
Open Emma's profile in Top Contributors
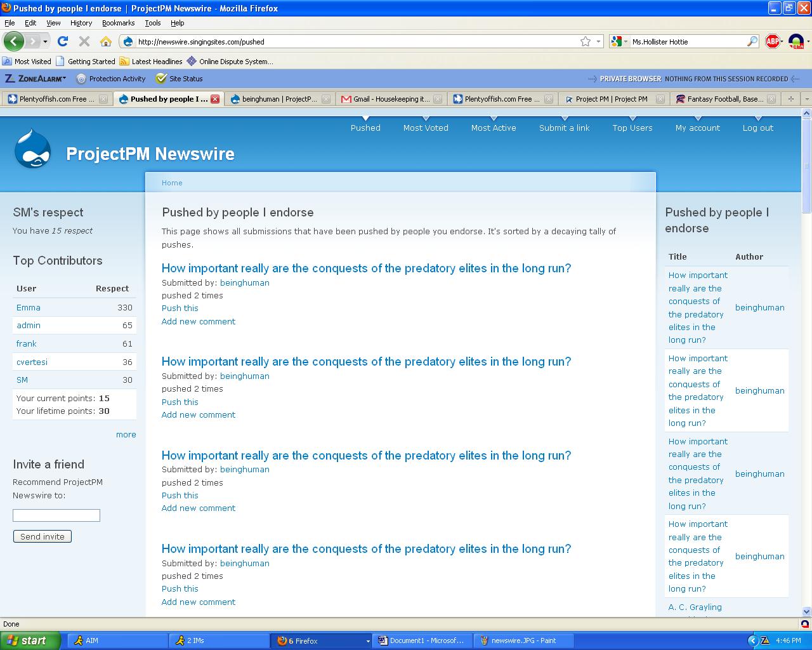click(x=29, y=307)
